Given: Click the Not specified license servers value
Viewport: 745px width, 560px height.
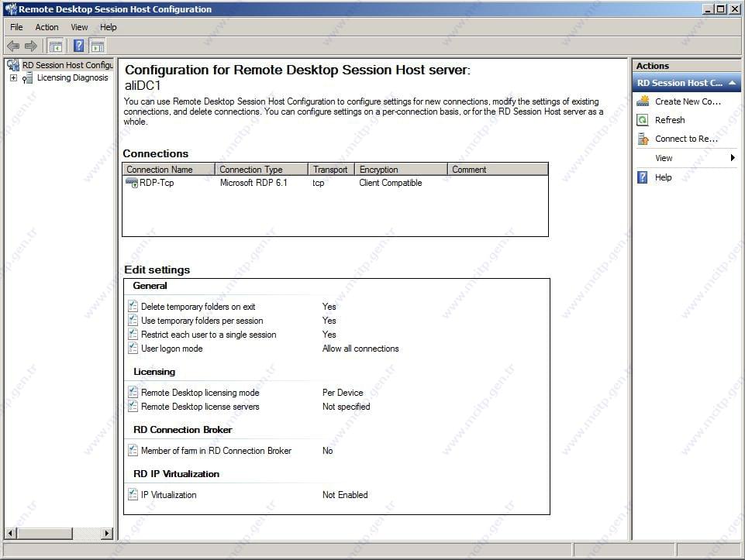Looking at the screenshot, I should click(347, 406).
